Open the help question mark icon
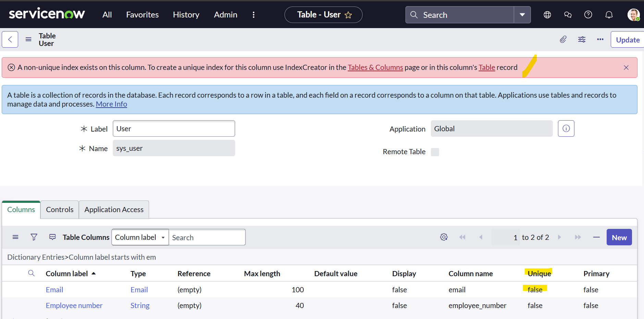The image size is (644, 319). pyautogui.click(x=588, y=15)
